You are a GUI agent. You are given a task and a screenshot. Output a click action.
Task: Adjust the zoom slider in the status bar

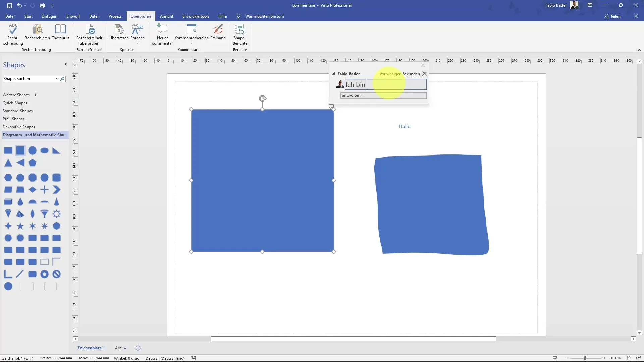tap(585, 358)
